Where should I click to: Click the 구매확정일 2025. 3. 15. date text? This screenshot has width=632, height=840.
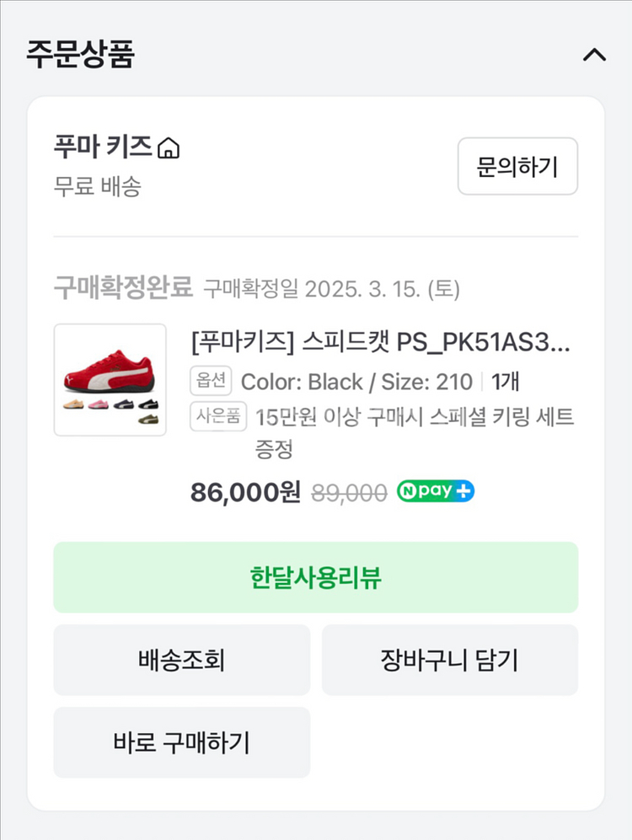point(331,289)
